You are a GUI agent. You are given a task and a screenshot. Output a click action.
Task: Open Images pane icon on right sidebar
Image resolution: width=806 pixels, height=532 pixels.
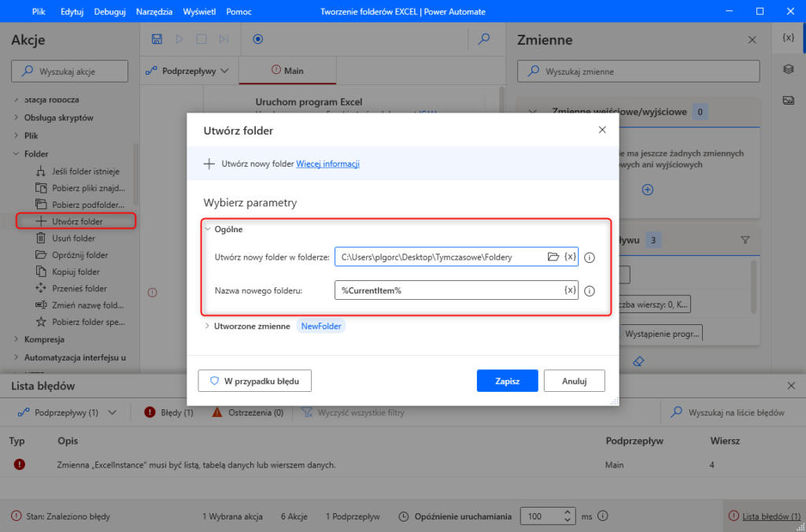point(787,100)
